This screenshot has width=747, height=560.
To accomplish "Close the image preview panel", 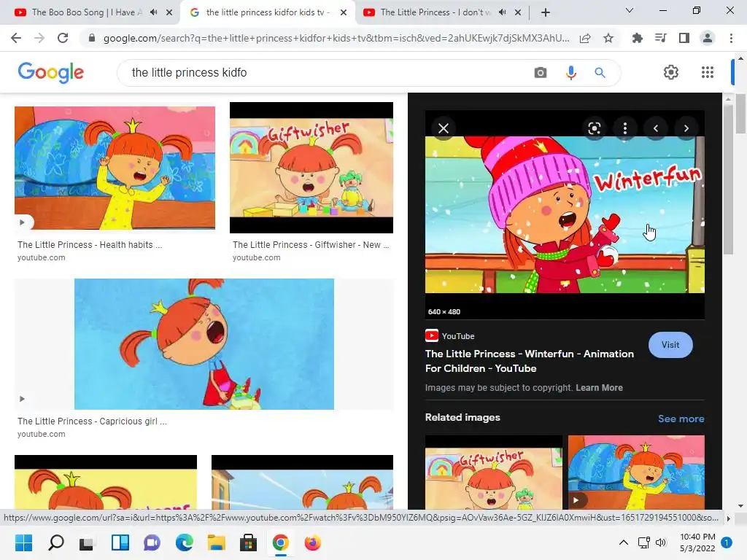I will (444, 128).
